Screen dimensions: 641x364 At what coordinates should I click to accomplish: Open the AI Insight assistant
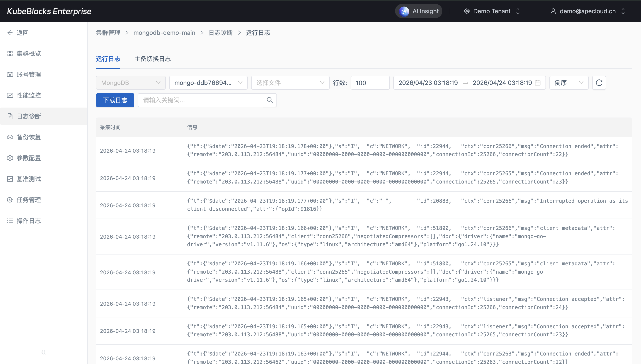pyautogui.click(x=419, y=11)
